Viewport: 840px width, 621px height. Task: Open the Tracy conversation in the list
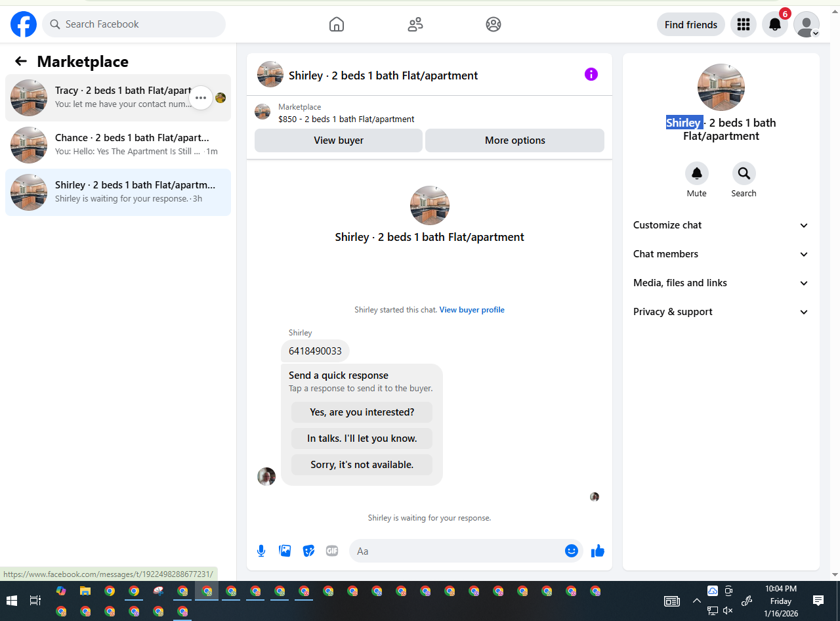pos(118,98)
